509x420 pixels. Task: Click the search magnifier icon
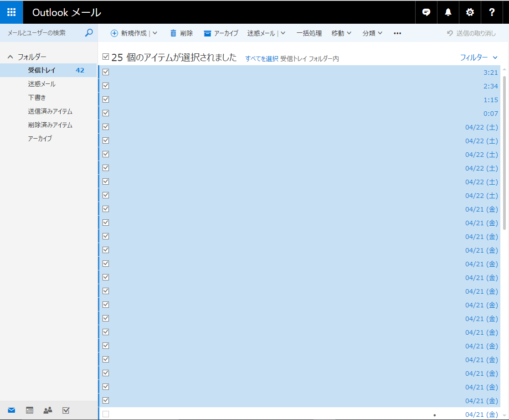point(88,33)
